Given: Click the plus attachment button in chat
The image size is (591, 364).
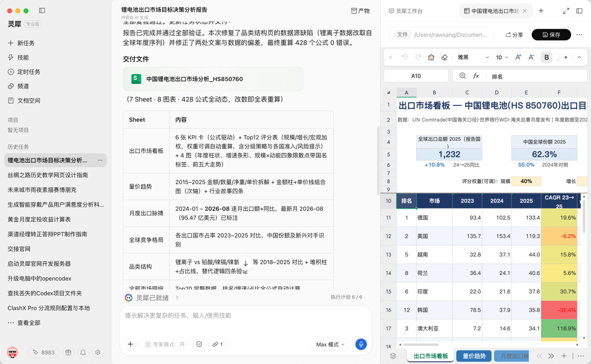Looking at the screenshot, I should pyautogui.click(x=130, y=344).
